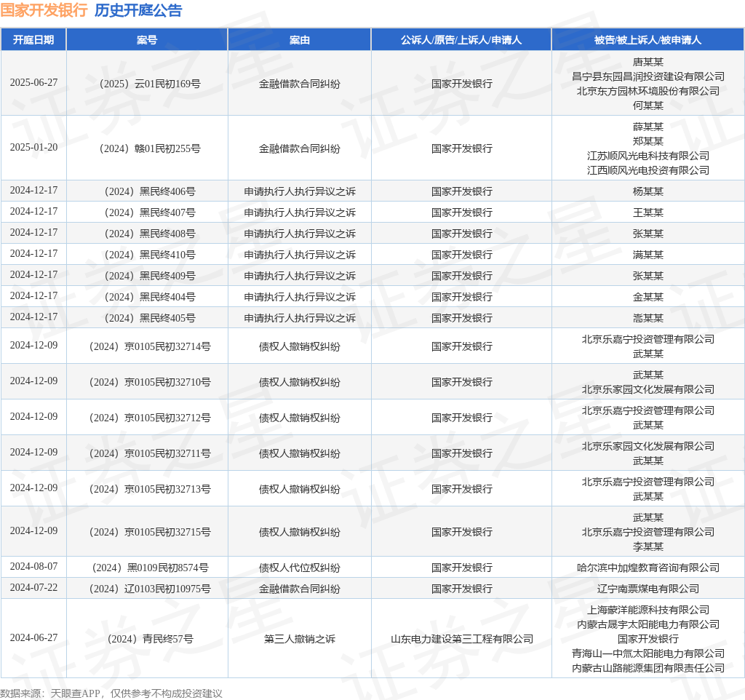The height and width of the screenshot is (700, 745).
Task: Click the '公诉人/原告/上诉人/申请人' column header
Action: [x=461, y=40]
